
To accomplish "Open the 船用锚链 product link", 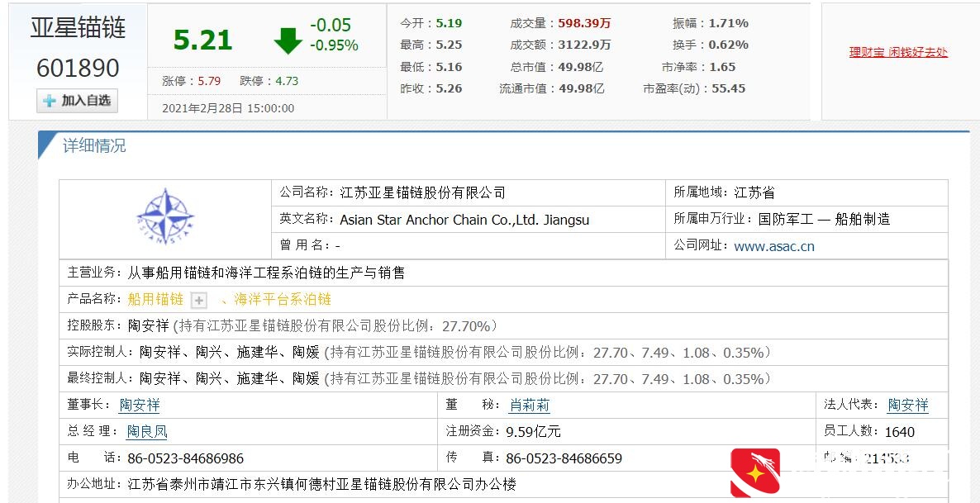I will coord(155,300).
